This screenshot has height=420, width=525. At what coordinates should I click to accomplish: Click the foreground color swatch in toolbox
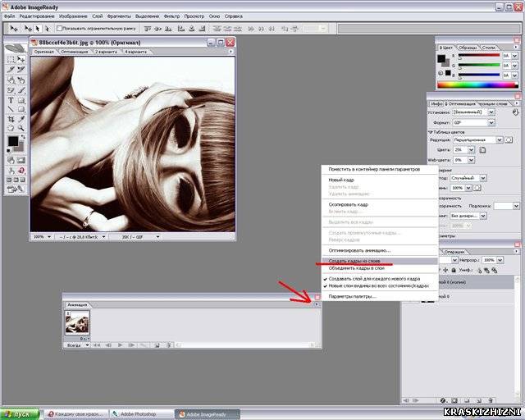13,141
